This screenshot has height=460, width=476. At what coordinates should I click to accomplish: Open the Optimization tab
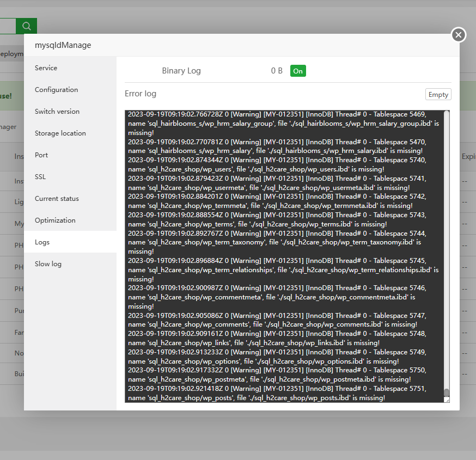coord(55,220)
